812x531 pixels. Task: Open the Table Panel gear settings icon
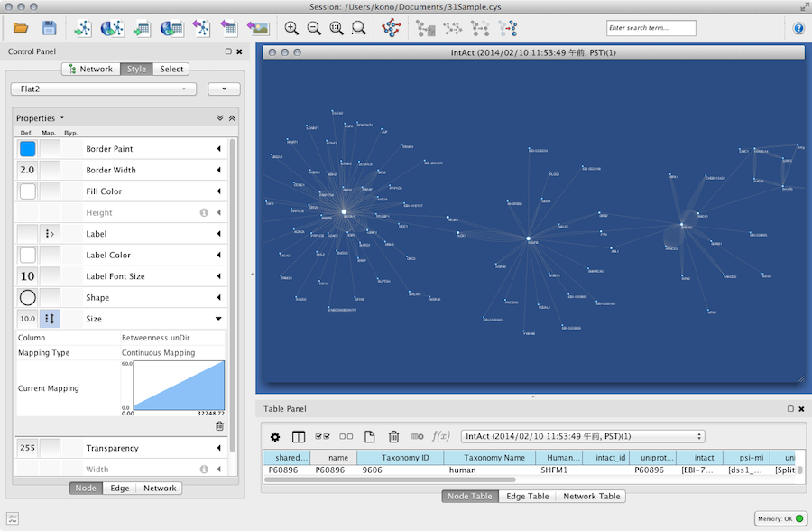[x=275, y=436]
